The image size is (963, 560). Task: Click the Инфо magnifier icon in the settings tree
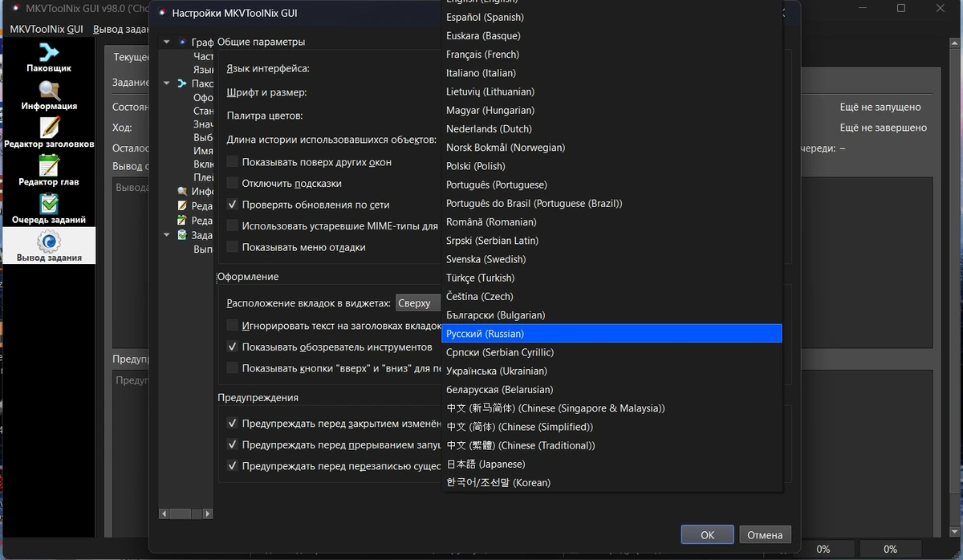pyautogui.click(x=183, y=192)
